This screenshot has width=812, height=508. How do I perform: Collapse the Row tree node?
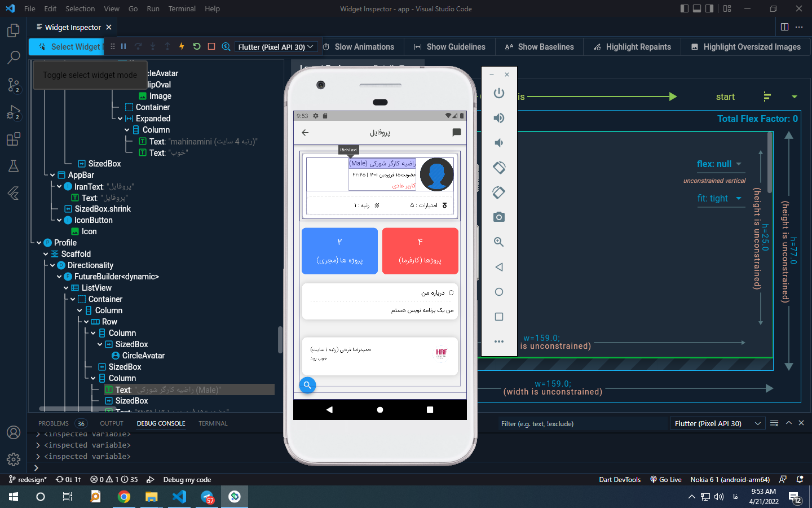click(x=86, y=322)
